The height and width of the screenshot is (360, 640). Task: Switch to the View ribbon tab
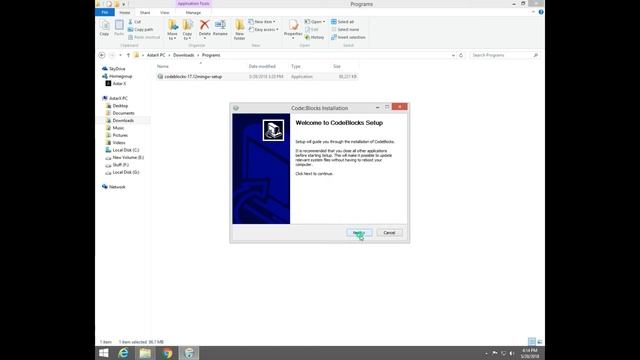pos(164,13)
